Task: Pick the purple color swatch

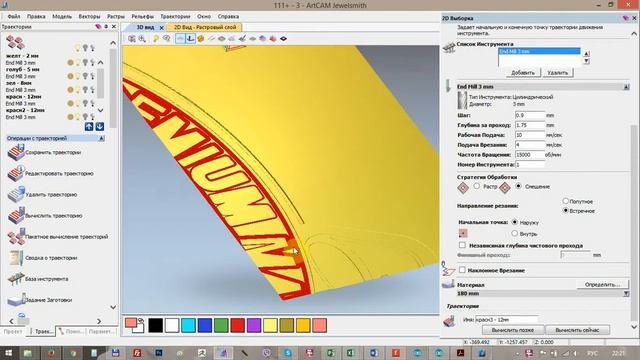Action: click(x=254, y=325)
